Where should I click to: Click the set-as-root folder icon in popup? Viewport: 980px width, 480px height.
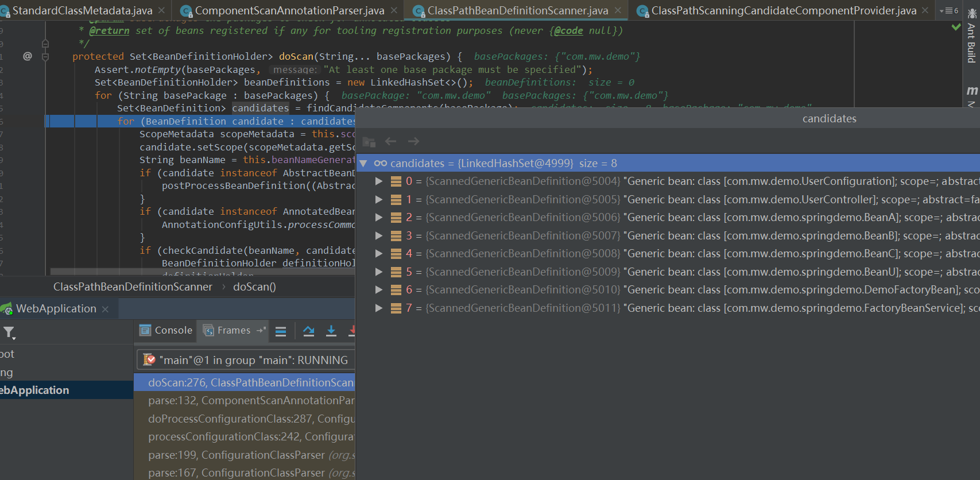[369, 141]
